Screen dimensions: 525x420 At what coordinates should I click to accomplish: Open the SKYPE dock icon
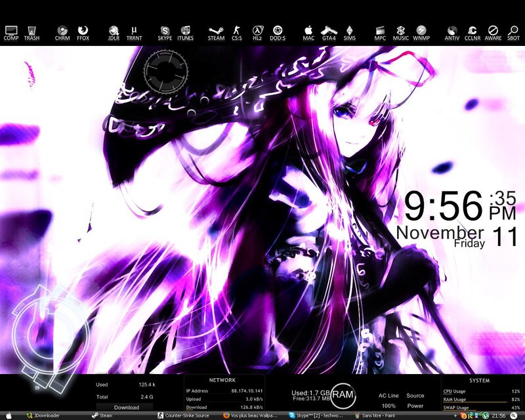pyautogui.click(x=165, y=33)
